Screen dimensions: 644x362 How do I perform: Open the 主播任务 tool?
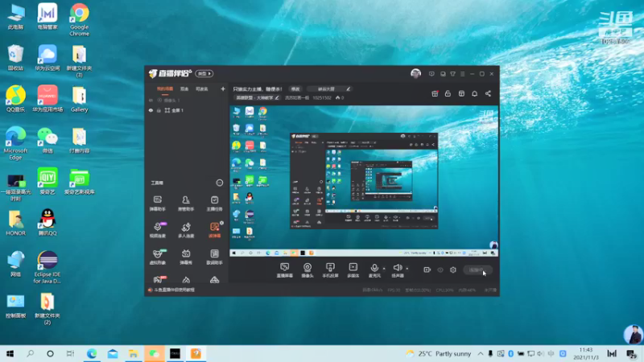(214, 204)
